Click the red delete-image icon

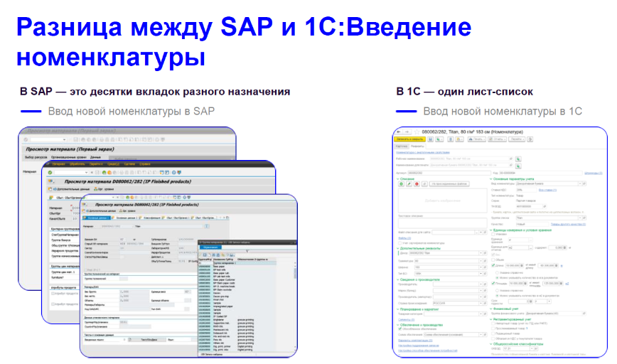(417, 184)
